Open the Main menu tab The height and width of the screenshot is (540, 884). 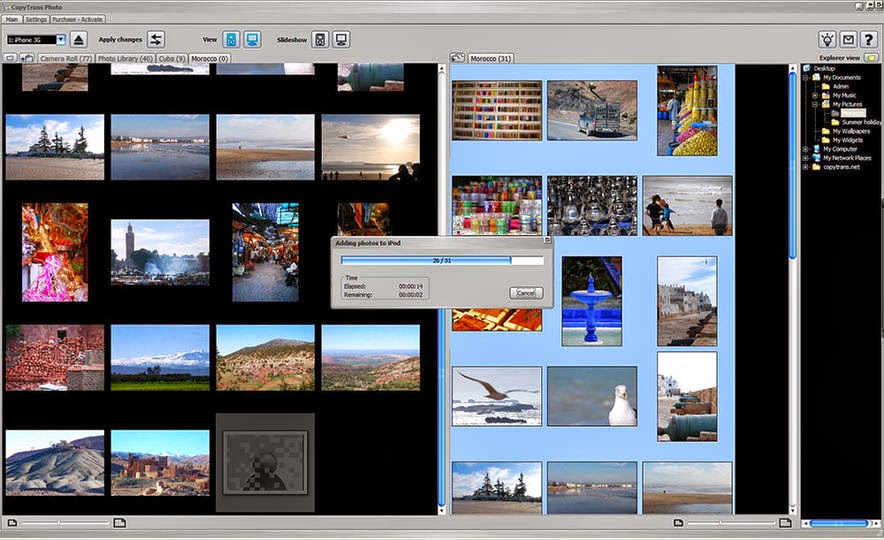pos(11,19)
